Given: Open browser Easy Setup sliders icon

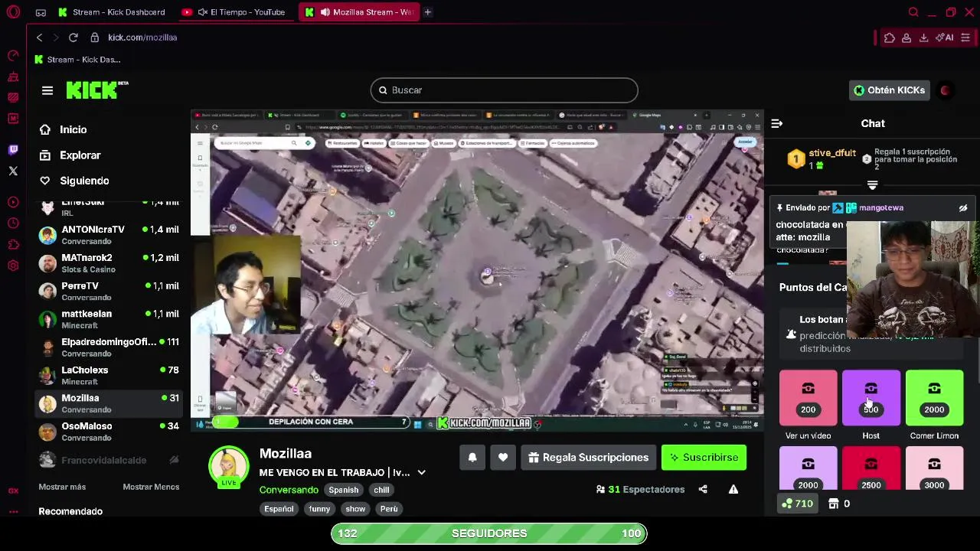Looking at the screenshot, I should [x=965, y=37].
